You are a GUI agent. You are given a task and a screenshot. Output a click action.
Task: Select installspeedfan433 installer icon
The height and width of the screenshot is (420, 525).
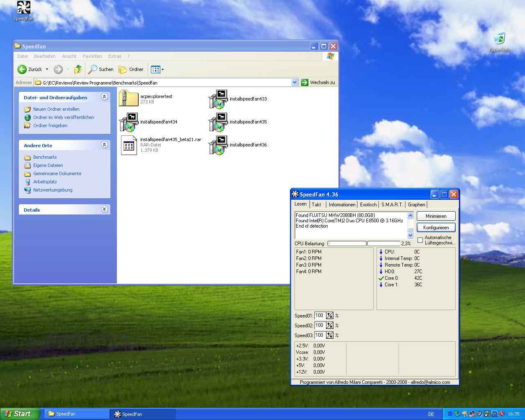218,99
